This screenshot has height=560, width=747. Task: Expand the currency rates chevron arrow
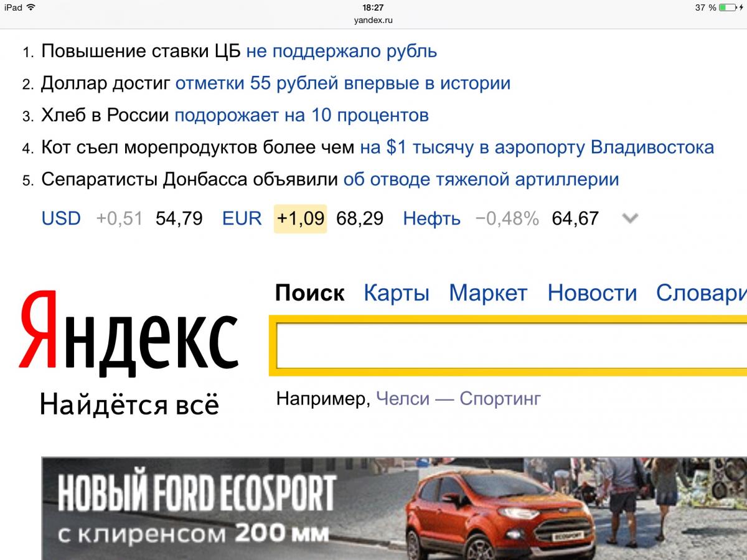(x=630, y=218)
